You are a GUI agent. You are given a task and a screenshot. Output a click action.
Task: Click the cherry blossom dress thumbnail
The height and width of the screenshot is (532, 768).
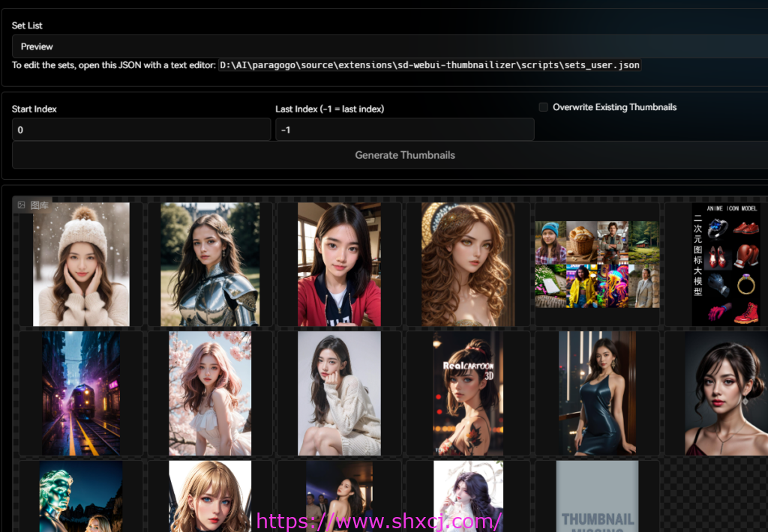(x=209, y=393)
